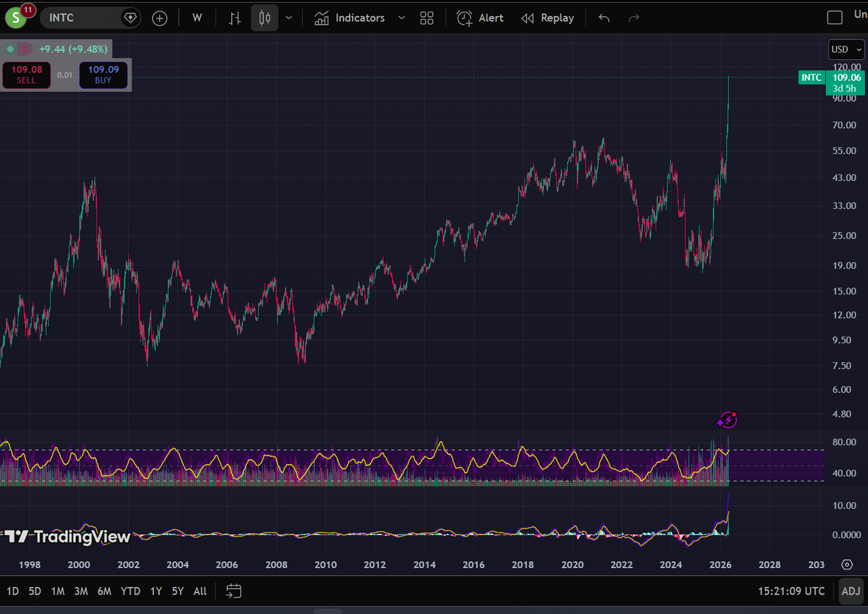Image resolution: width=868 pixels, height=614 pixels.
Task: Click the 15:21:09 UTC timezone clock
Action: coord(791,591)
